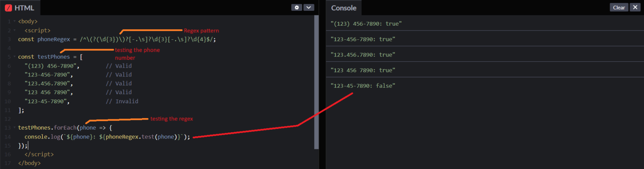644x169 pixels.
Task: Expand the HTML editor options chevron
Action: [309, 7]
